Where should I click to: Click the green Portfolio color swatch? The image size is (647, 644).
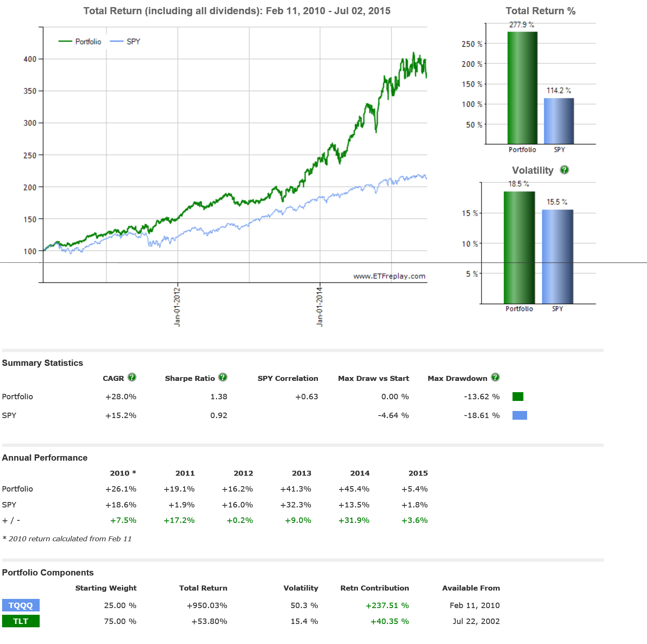point(518,396)
